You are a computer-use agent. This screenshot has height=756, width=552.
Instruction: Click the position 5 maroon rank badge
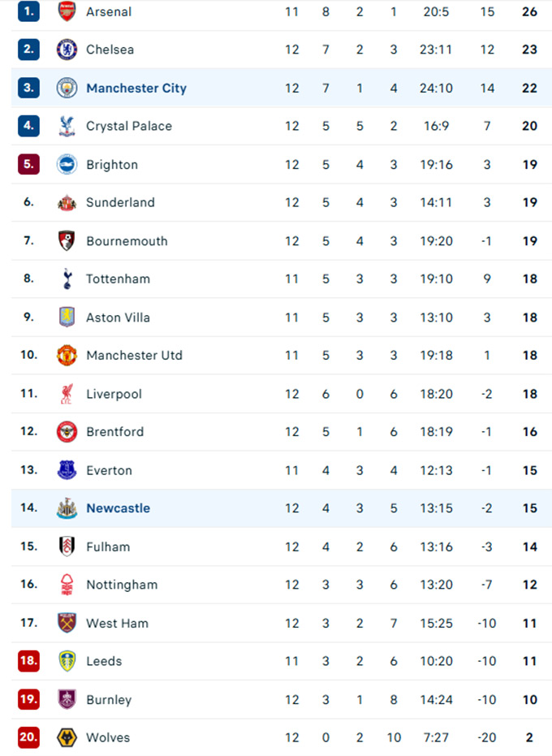[28, 164]
